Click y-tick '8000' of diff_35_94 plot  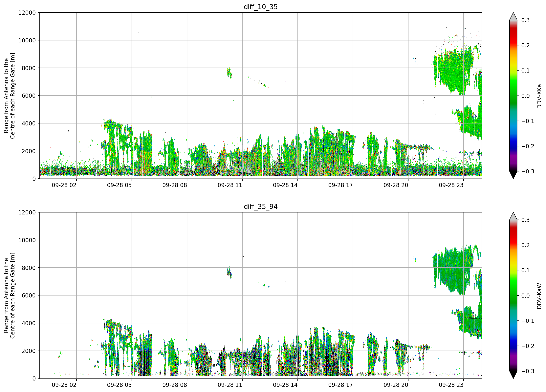click(x=29, y=268)
